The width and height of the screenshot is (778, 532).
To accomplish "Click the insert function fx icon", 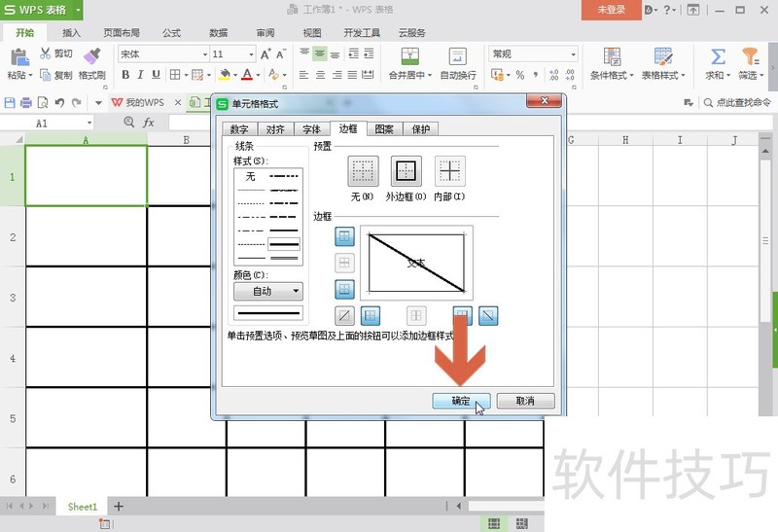I will 149,123.
